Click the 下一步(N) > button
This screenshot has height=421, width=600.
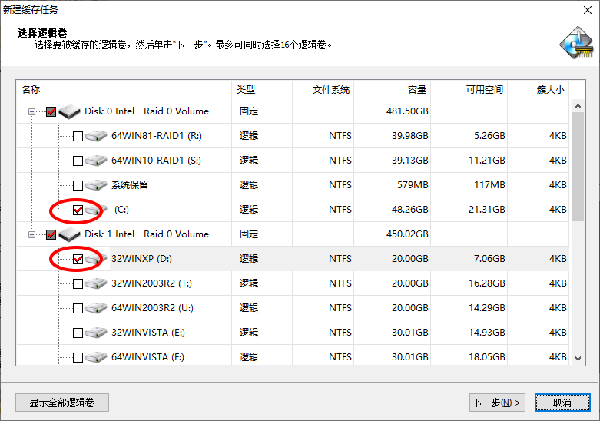[497, 403]
